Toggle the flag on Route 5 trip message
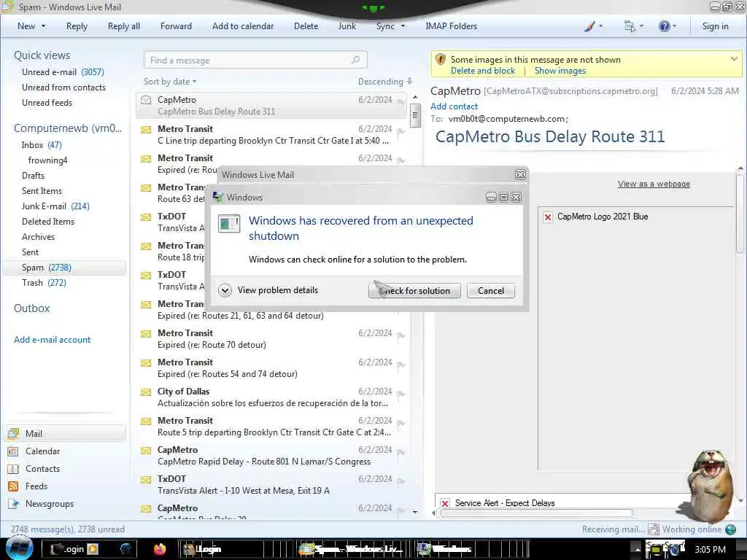The width and height of the screenshot is (747, 560). tap(401, 424)
